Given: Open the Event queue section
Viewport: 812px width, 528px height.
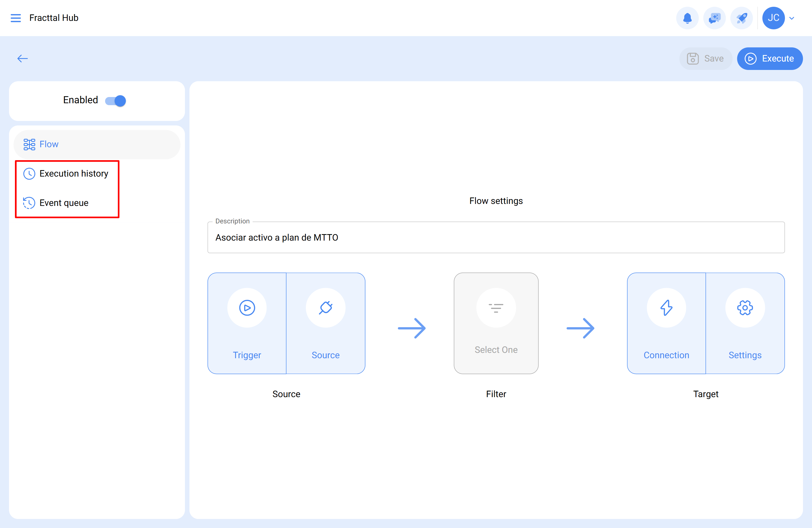Looking at the screenshot, I should click(64, 203).
